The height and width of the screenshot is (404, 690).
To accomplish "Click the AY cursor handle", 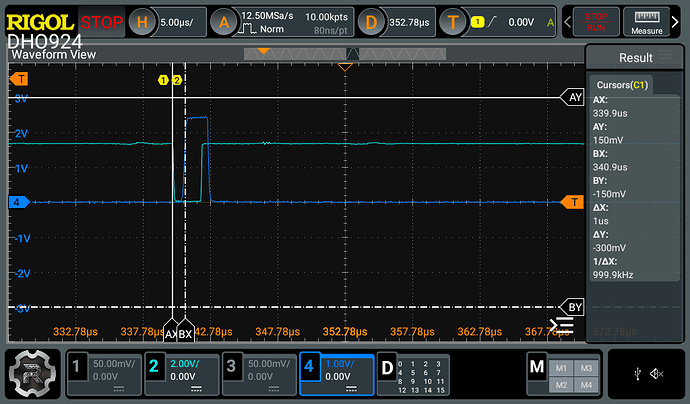I will pyautogui.click(x=574, y=97).
